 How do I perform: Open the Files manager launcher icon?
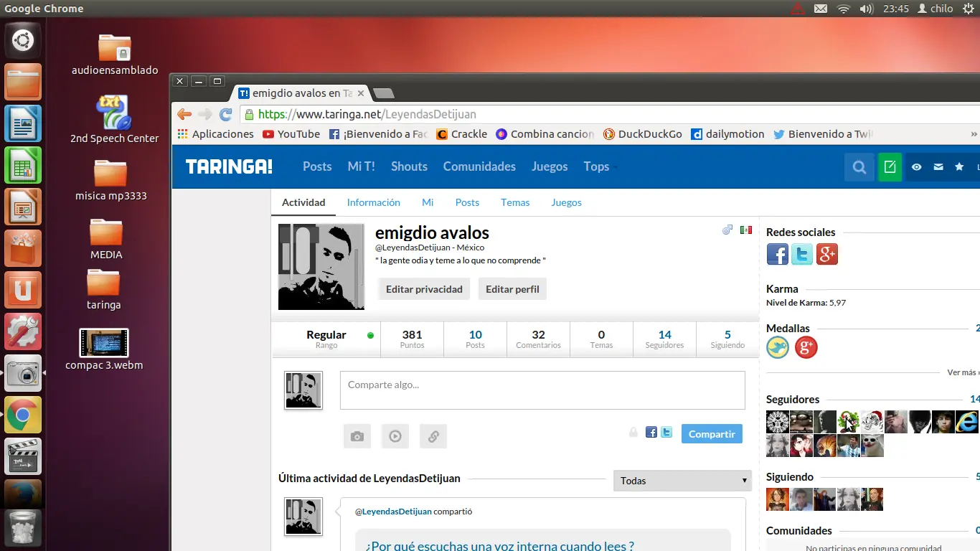[x=23, y=82]
